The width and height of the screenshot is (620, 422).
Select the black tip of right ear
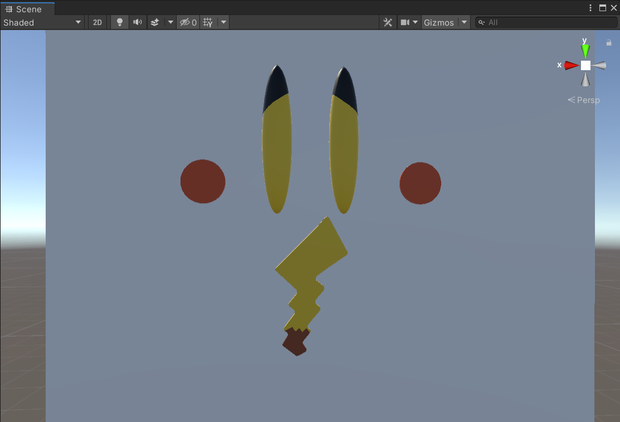(346, 87)
